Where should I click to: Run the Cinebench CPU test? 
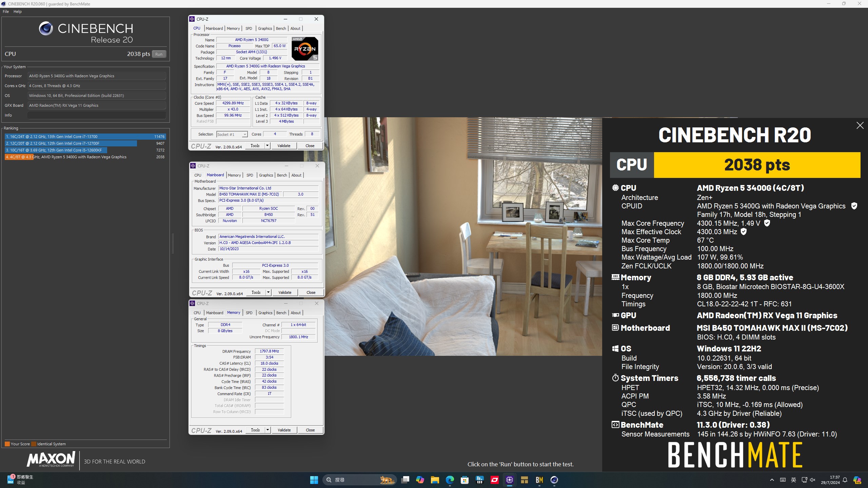pyautogui.click(x=159, y=54)
